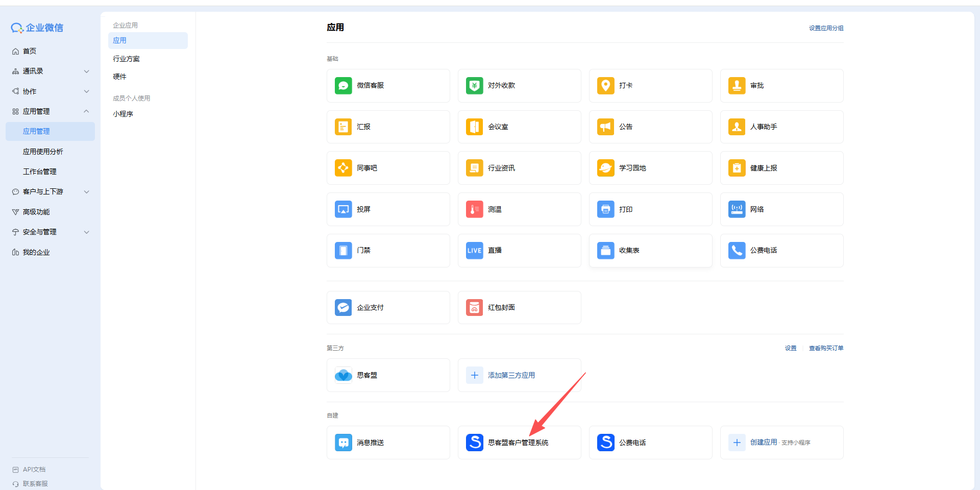Open the 健康上报 app icon
Viewport: 980px width, 490px height.
tap(737, 168)
